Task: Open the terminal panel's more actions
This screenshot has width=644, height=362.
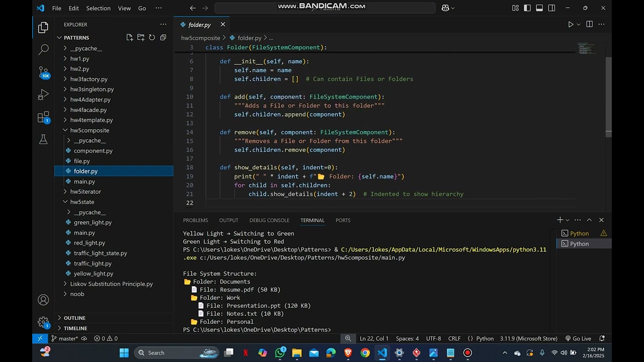Action: [x=578, y=220]
